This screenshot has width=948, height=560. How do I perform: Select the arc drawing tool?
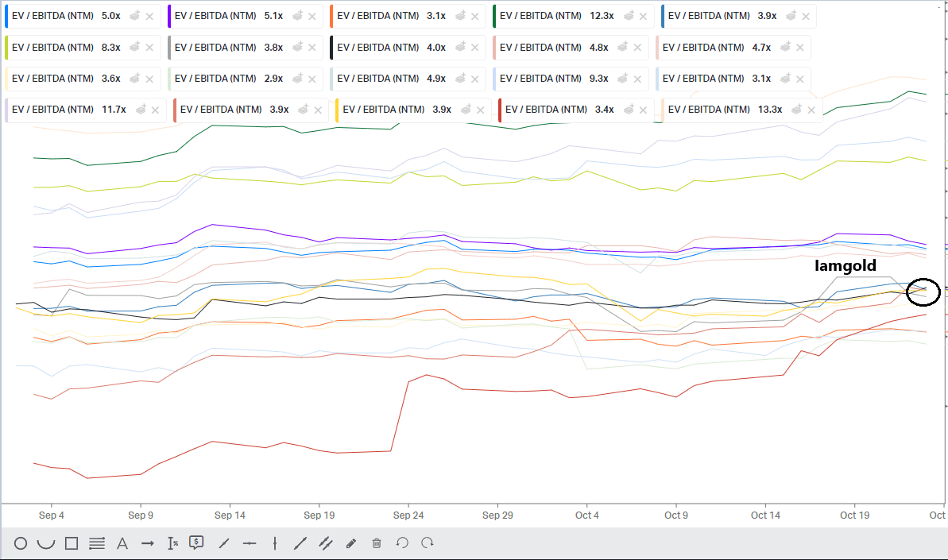[46, 543]
